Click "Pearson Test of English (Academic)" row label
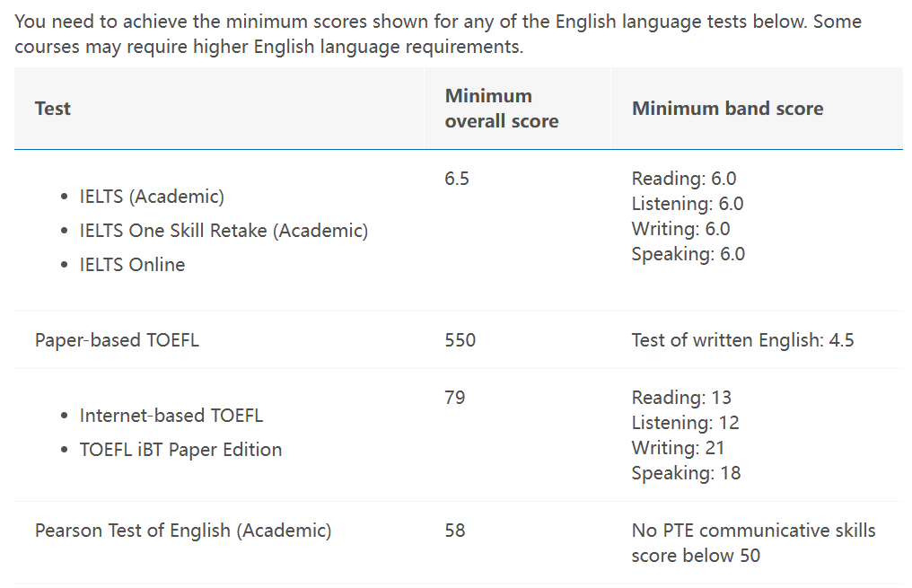This screenshot has width=912, height=588. tap(183, 531)
